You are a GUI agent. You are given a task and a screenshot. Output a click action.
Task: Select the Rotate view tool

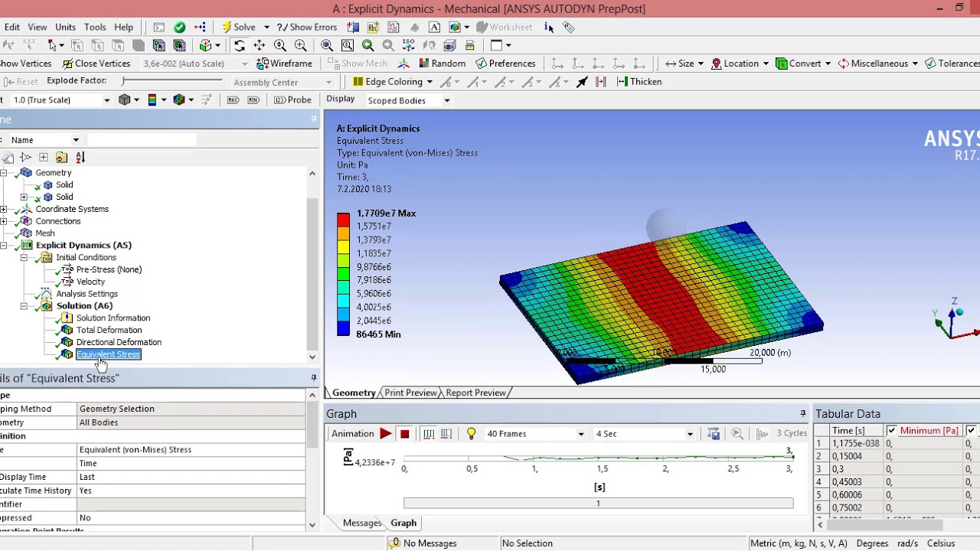(240, 45)
